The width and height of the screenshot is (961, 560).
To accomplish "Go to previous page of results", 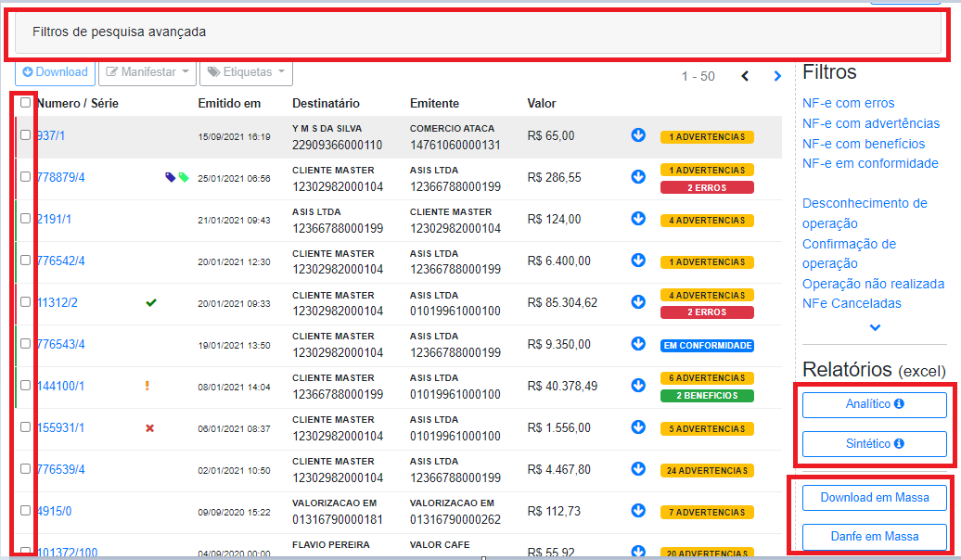I will tap(745, 76).
